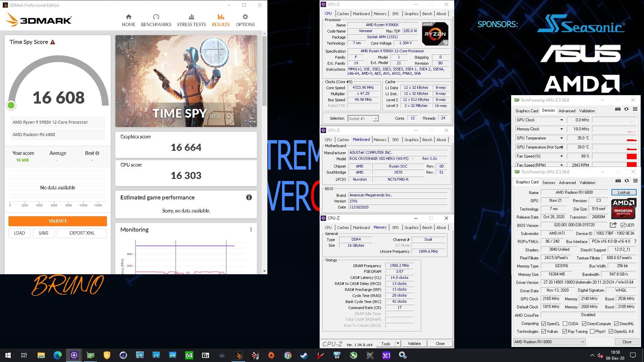Click the muted volume icon in system tray
The image size is (644, 362).
[x=600, y=355]
